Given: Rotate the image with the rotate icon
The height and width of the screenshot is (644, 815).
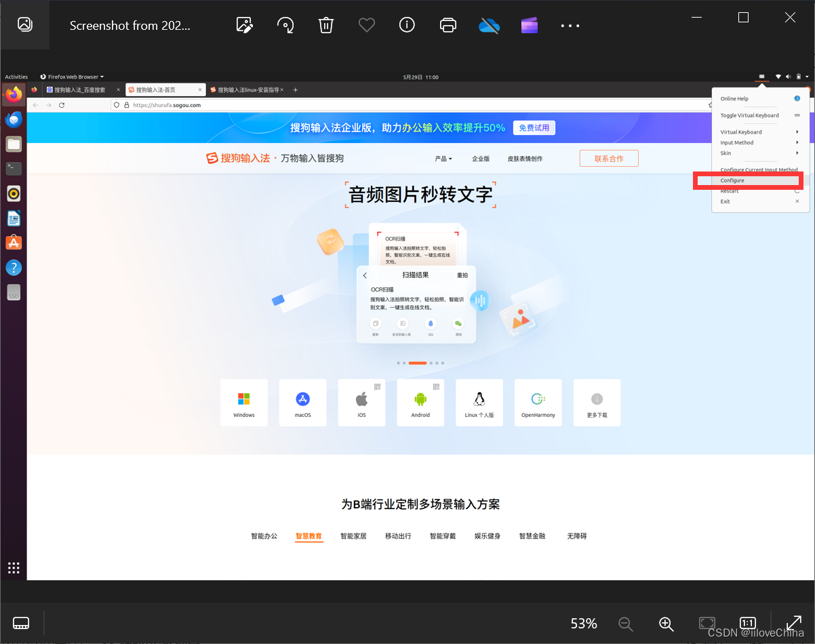Looking at the screenshot, I should pyautogui.click(x=285, y=25).
